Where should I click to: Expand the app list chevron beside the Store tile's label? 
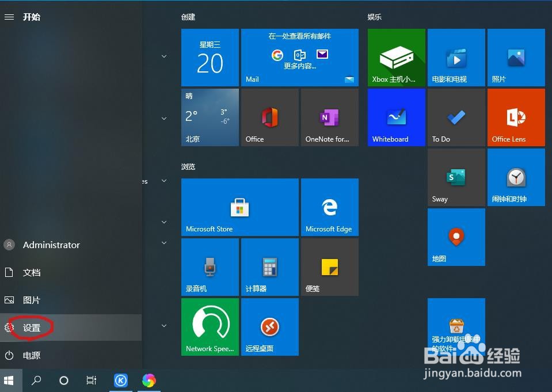click(x=164, y=222)
